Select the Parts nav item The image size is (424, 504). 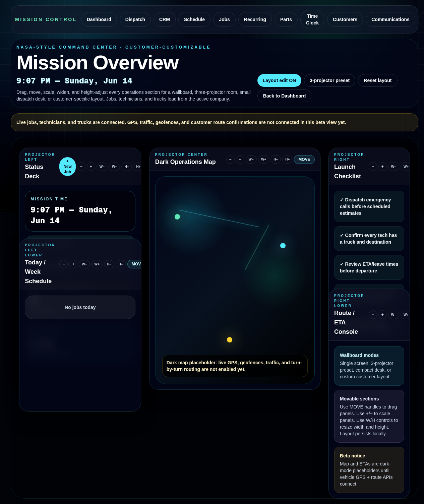(x=286, y=19)
